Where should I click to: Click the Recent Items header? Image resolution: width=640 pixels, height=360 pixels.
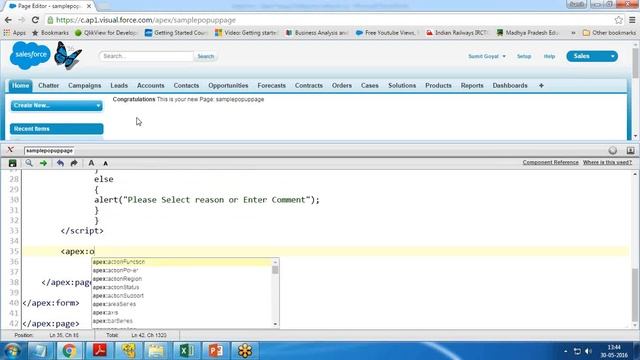tap(56, 129)
